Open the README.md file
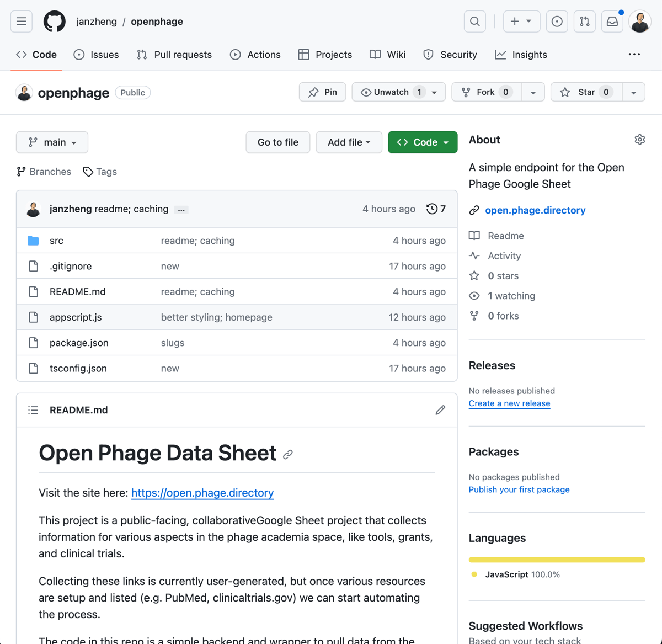The image size is (662, 644). [x=77, y=292]
